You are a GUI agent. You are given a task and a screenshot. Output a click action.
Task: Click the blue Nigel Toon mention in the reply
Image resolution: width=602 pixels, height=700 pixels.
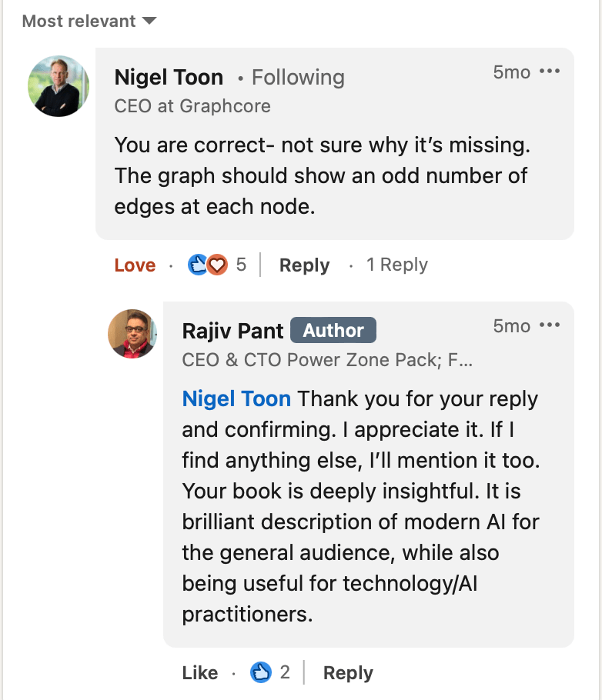(236, 399)
